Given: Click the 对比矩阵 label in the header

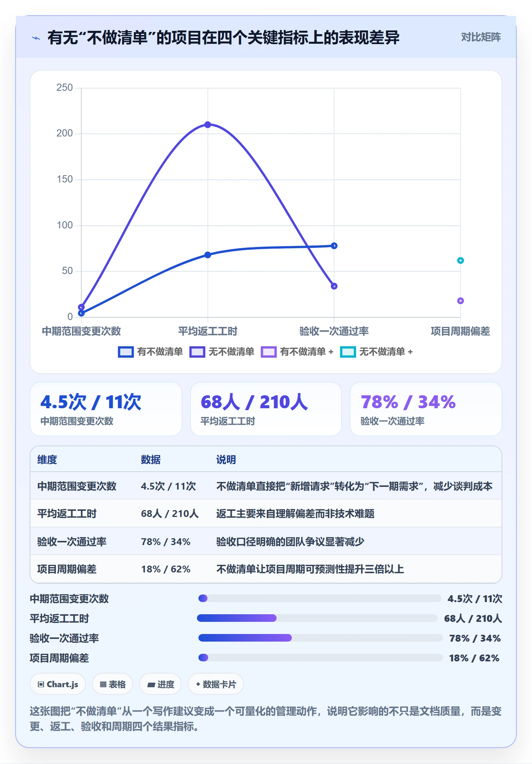Looking at the screenshot, I should [481, 37].
